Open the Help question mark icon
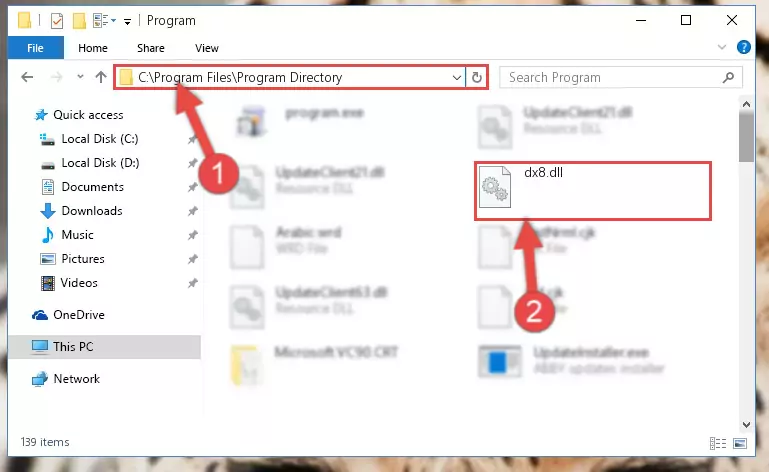This screenshot has height=472, width=769. [x=743, y=48]
